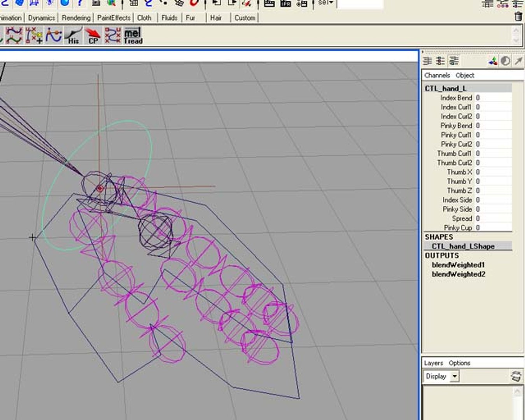The height and width of the screenshot is (420, 525).
Task: Click the selection name input field
Action: (360, 3)
